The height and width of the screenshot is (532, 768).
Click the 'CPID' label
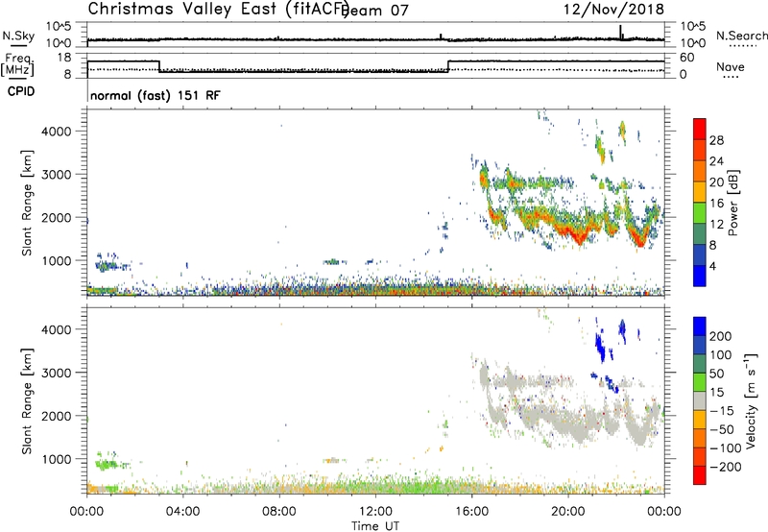[21, 91]
